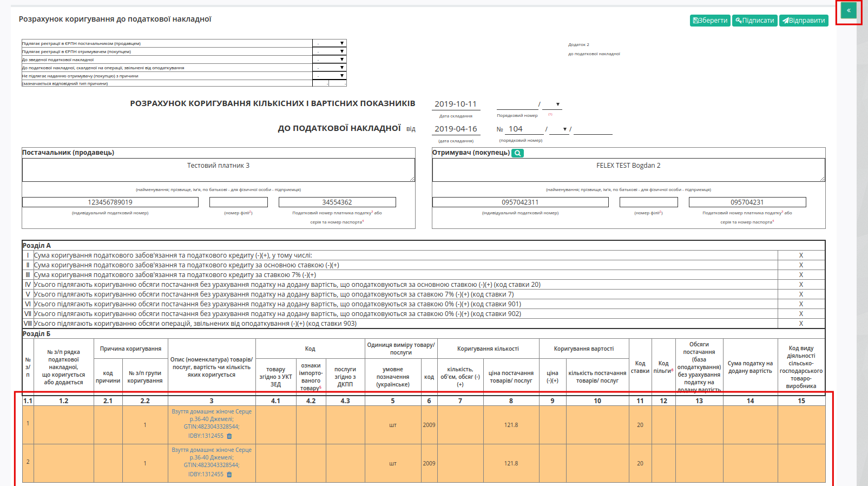The image size is (868, 486).
Task: Click the Зберегти save button
Action: tap(710, 21)
